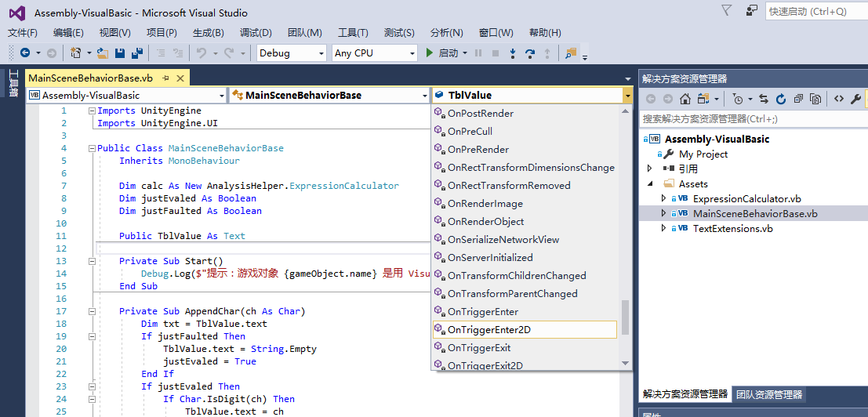Open the Start button dropdown arrow
This screenshot has height=417, width=868.
pos(465,53)
